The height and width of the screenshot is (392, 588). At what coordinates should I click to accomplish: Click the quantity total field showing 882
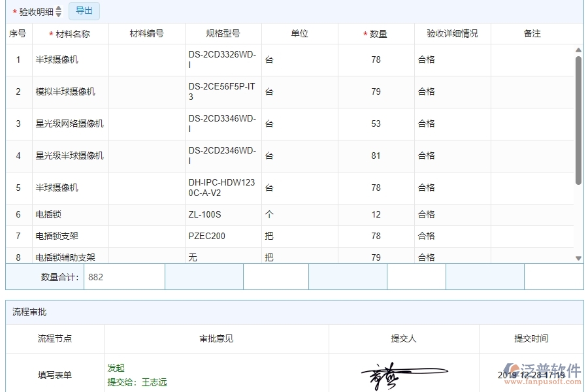tap(124, 276)
